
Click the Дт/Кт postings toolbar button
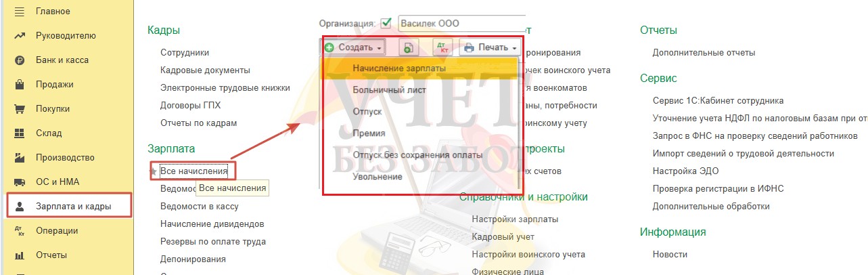pos(444,47)
